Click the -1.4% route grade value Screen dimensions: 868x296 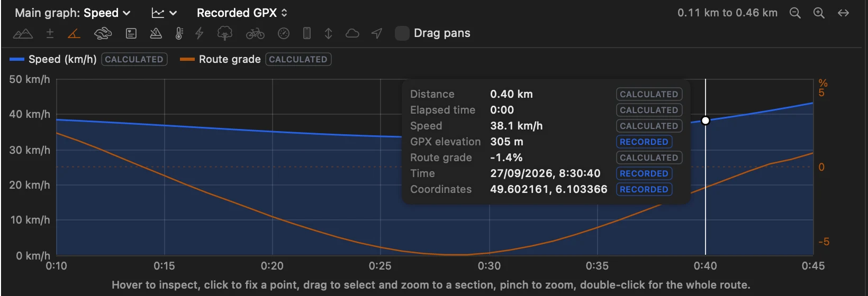tap(507, 158)
